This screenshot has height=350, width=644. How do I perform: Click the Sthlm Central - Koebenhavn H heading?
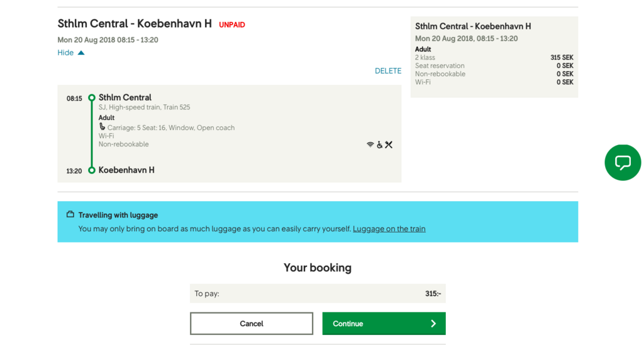tap(135, 24)
